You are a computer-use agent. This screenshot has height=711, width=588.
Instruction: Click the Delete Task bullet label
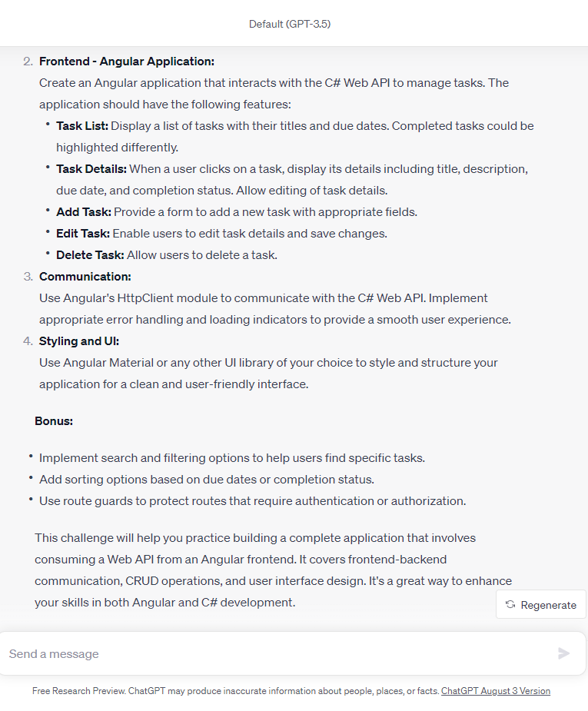point(90,255)
